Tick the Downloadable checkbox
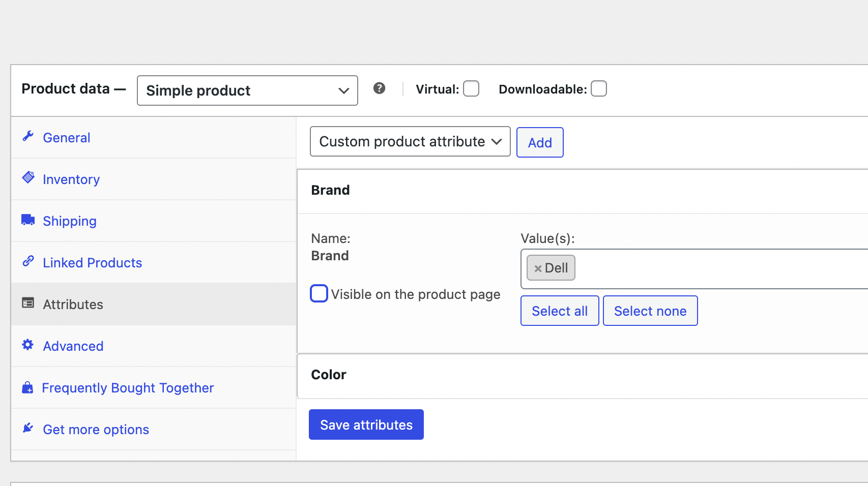This screenshot has width=868, height=486. click(599, 88)
